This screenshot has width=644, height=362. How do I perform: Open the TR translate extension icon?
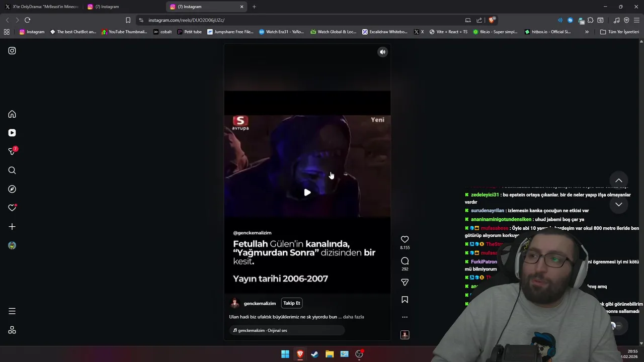point(581,20)
